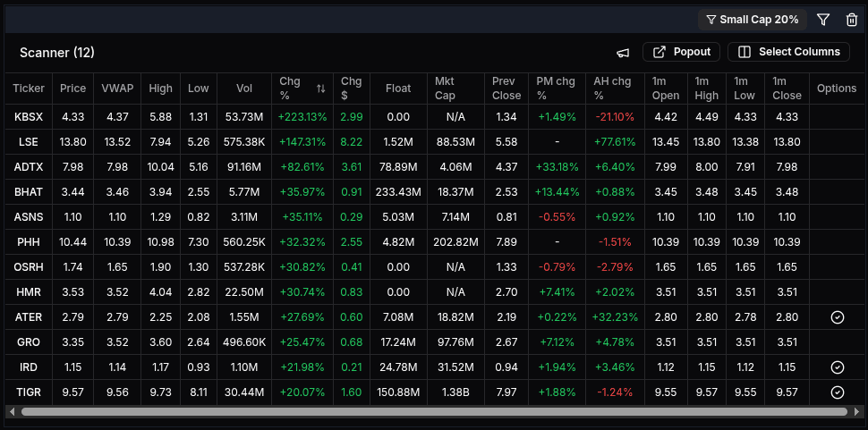Click the +147.31% change value
Image resolution: width=868 pixels, height=430 pixels.
(302, 142)
